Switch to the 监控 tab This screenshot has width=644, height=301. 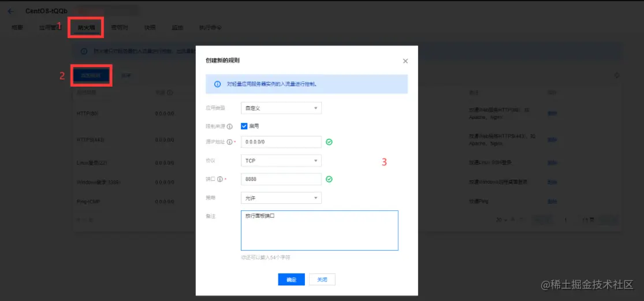click(177, 28)
